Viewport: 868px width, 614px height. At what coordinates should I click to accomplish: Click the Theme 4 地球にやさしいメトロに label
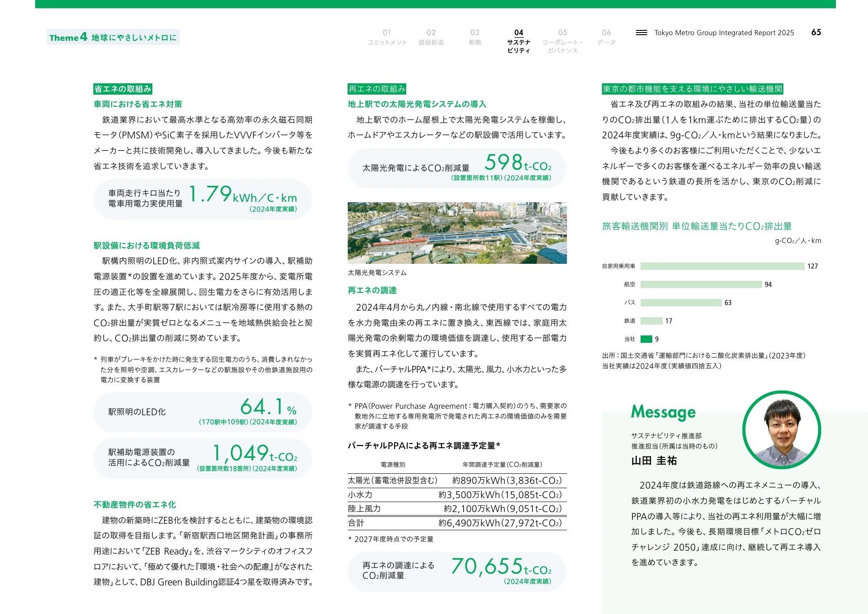click(113, 37)
